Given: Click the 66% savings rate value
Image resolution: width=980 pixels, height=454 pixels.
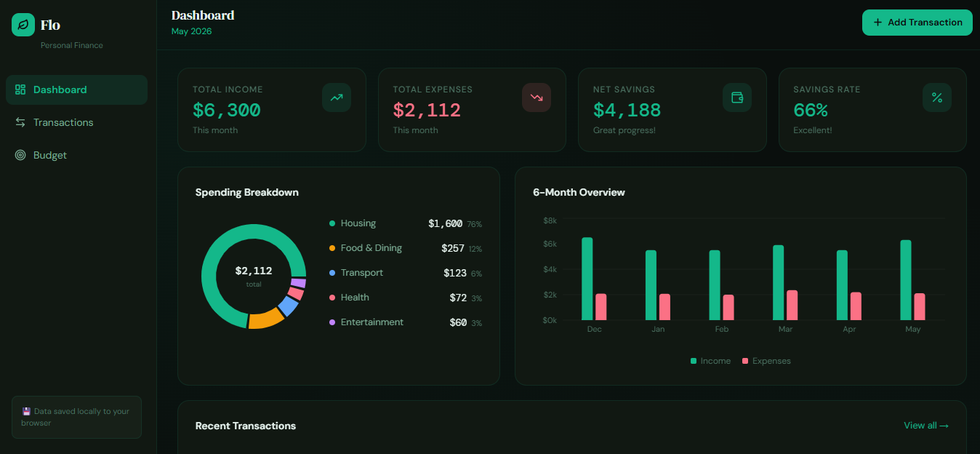Looking at the screenshot, I should tap(811, 110).
